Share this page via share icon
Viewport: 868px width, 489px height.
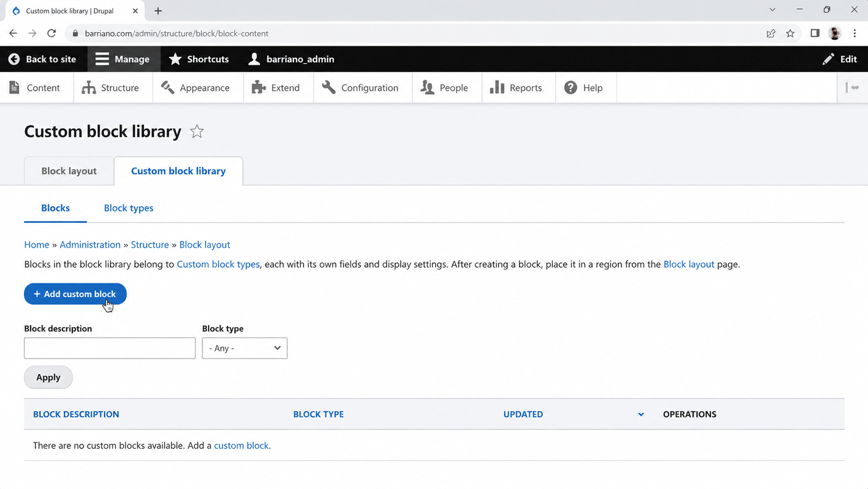pyautogui.click(x=771, y=33)
